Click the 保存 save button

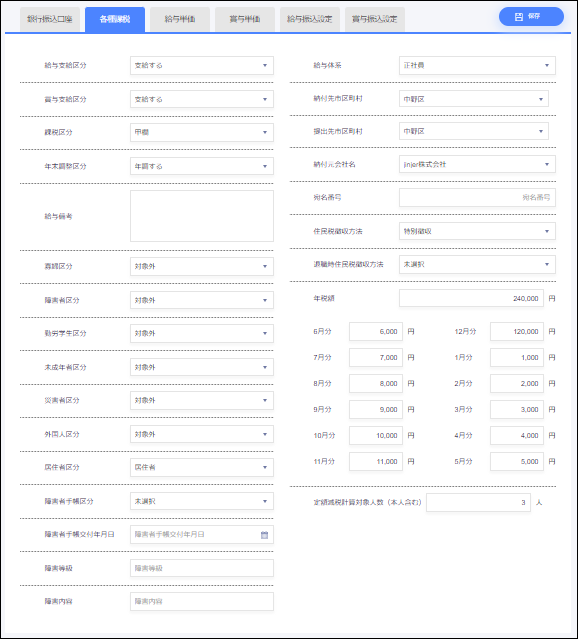click(x=531, y=16)
